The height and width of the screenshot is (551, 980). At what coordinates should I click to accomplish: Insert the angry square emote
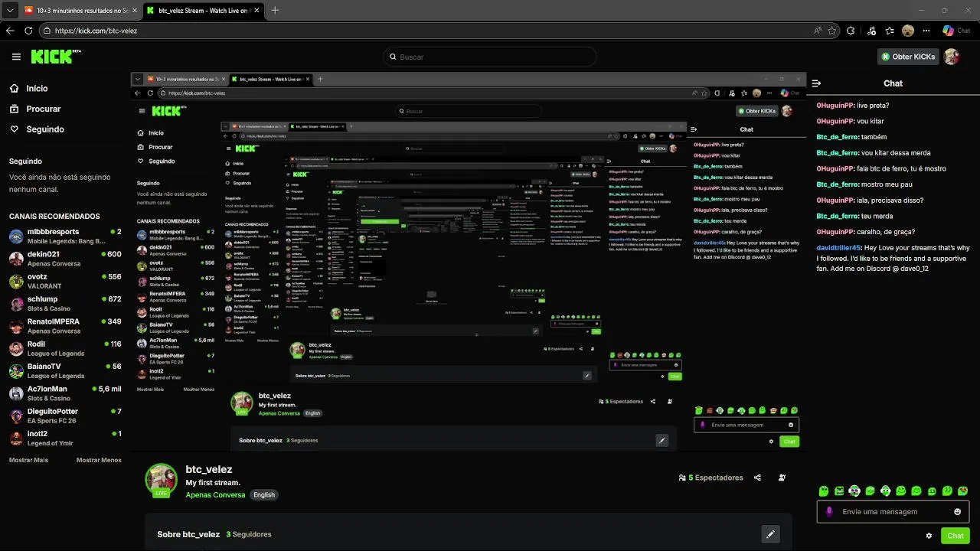coord(839,491)
